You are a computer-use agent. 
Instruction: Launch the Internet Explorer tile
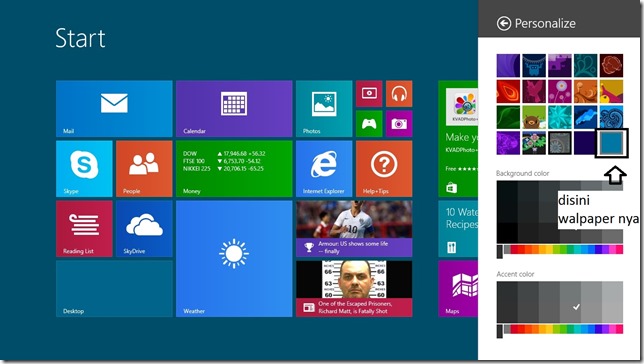324,169
